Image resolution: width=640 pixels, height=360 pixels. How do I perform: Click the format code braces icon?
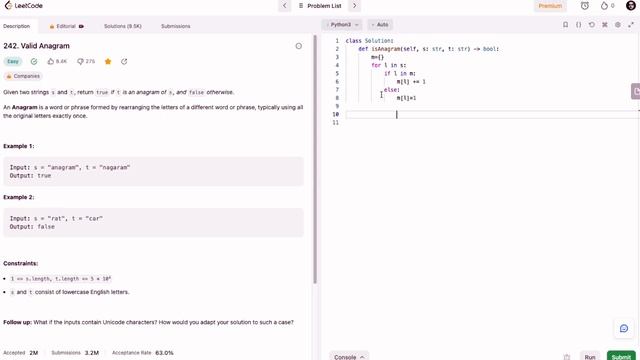578,25
